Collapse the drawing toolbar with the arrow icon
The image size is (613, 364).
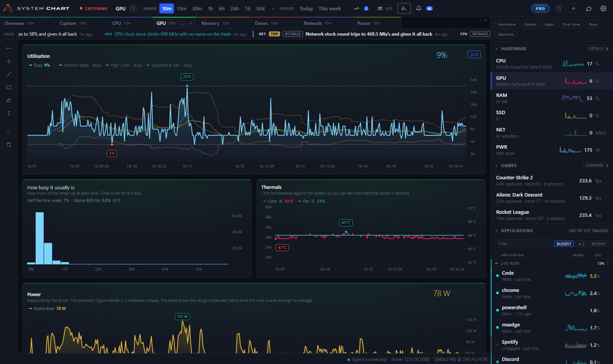pyautogui.click(x=9, y=48)
